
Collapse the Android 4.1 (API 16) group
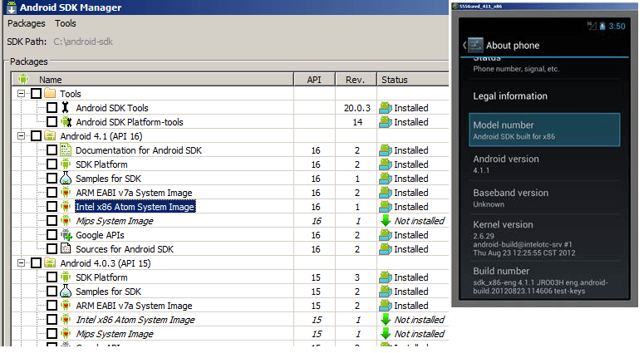(22, 136)
